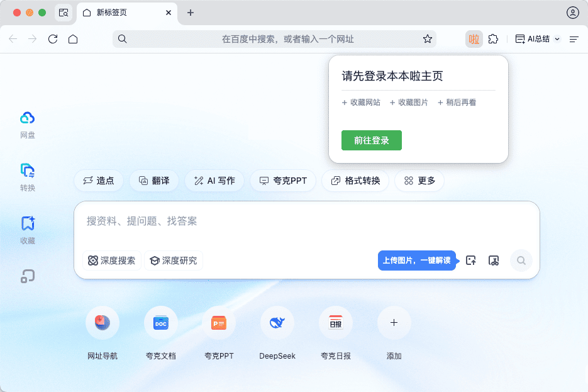The image size is (588, 392).
Task: Reload the page with refresh icon
Action: [x=53, y=39]
